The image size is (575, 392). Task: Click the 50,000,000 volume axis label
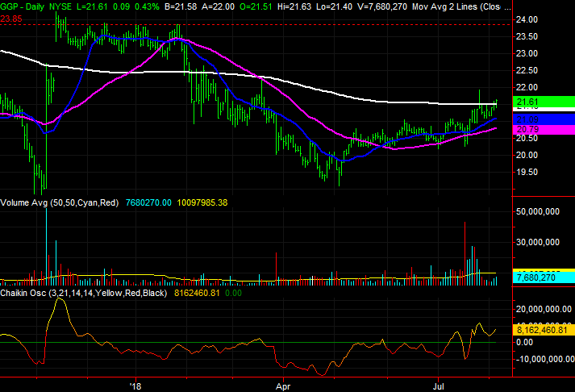click(x=538, y=211)
